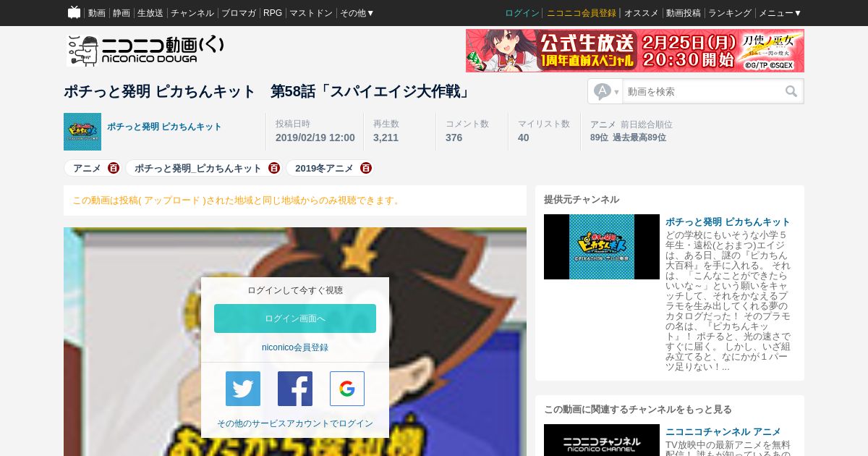Click the 376 comment count value
This screenshot has width=868, height=456.
[454, 138]
